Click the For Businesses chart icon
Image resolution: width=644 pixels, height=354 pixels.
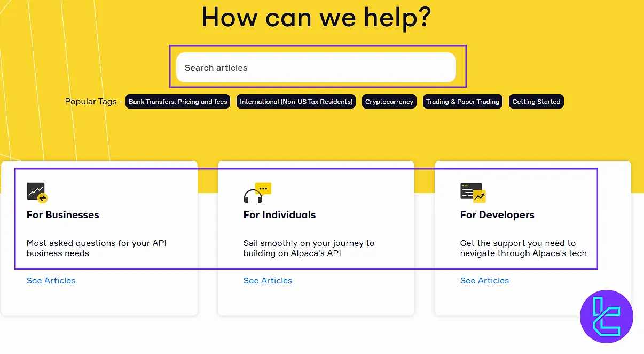(x=37, y=193)
